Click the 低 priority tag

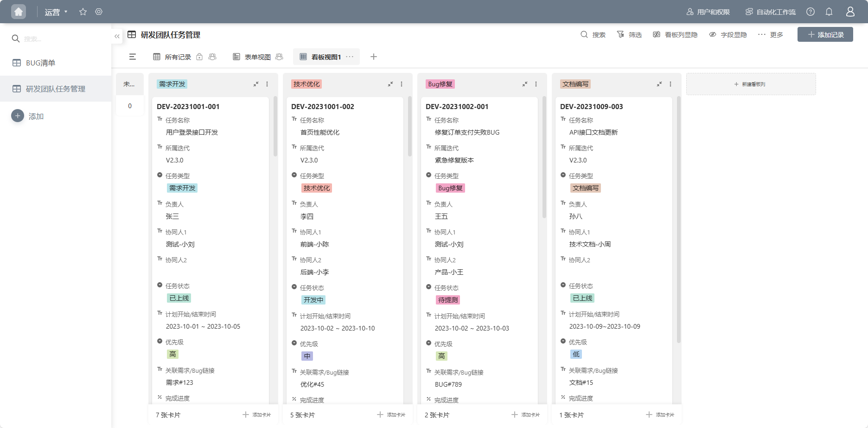pyautogui.click(x=576, y=354)
